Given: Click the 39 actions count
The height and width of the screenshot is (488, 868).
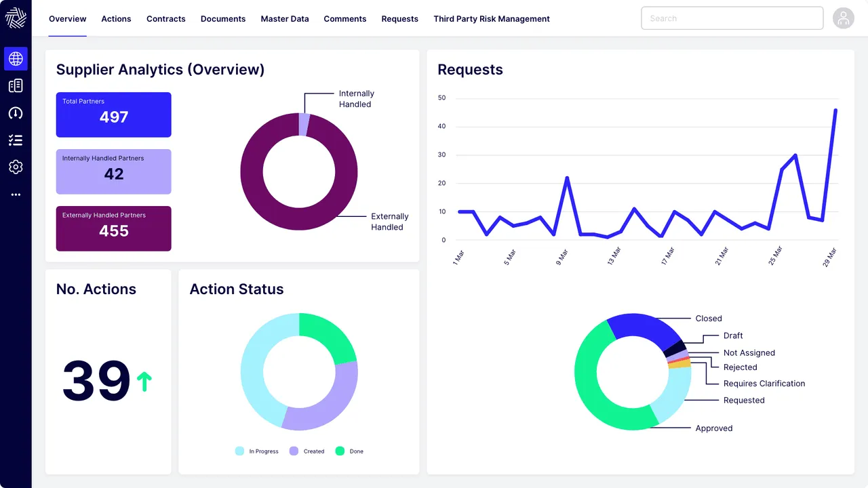Looking at the screenshot, I should [x=96, y=382].
